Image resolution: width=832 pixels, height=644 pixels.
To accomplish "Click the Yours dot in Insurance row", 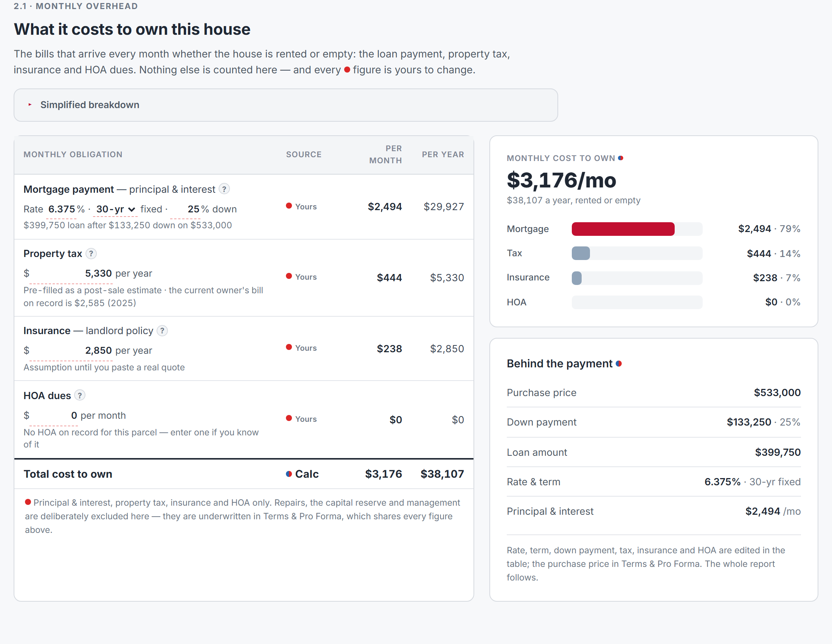I will 289,347.
